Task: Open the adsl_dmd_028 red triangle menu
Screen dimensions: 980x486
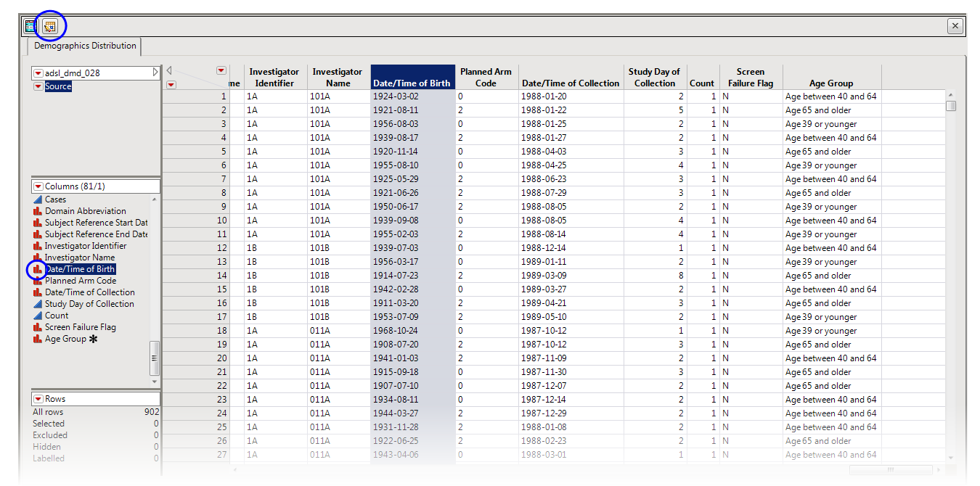Action: pos(38,73)
